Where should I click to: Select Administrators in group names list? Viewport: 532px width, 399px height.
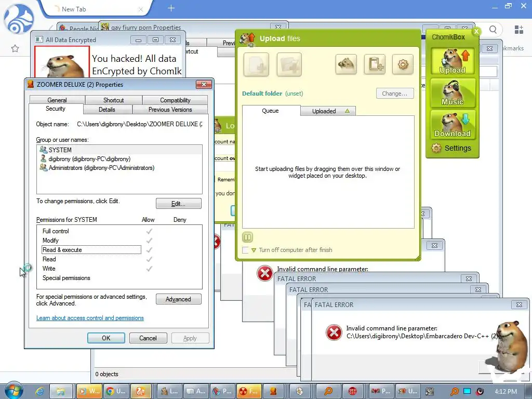tap(119, 168)
